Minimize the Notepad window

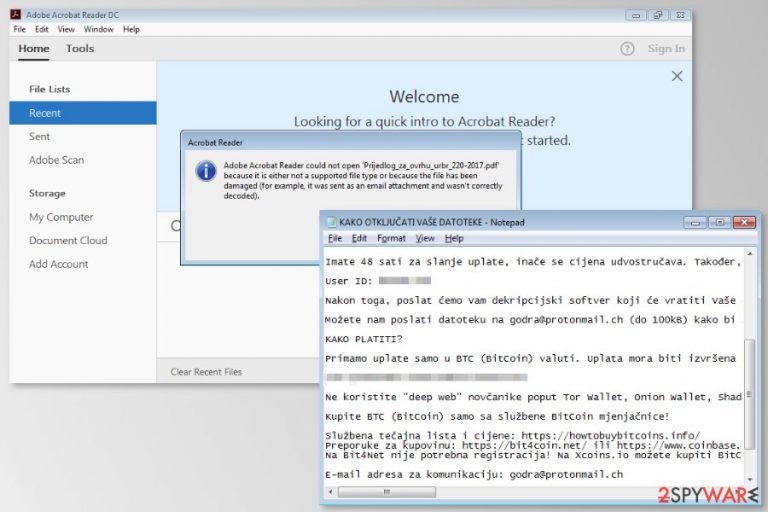(x=695, y=222)
